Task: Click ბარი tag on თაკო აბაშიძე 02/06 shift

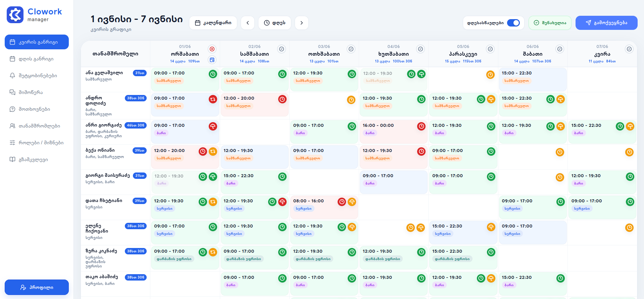Action: pyautogui.click(x=231, y=285)
